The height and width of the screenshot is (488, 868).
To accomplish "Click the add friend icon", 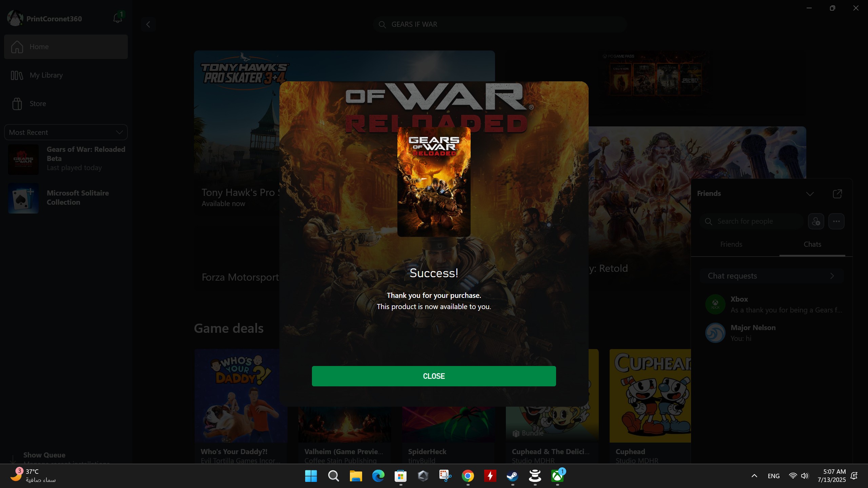I will click(x=816, y=221).
